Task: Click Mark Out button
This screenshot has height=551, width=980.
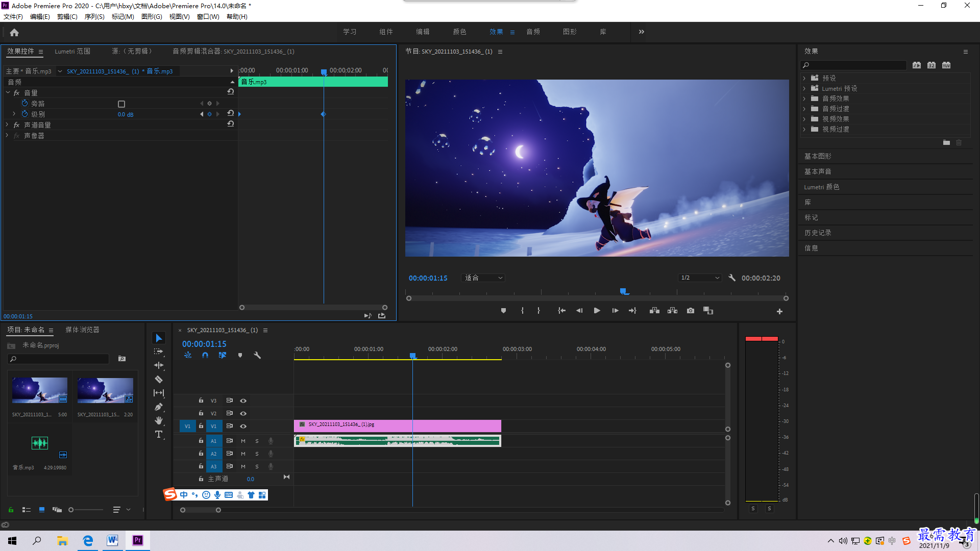Action: [x=538, y=311]
